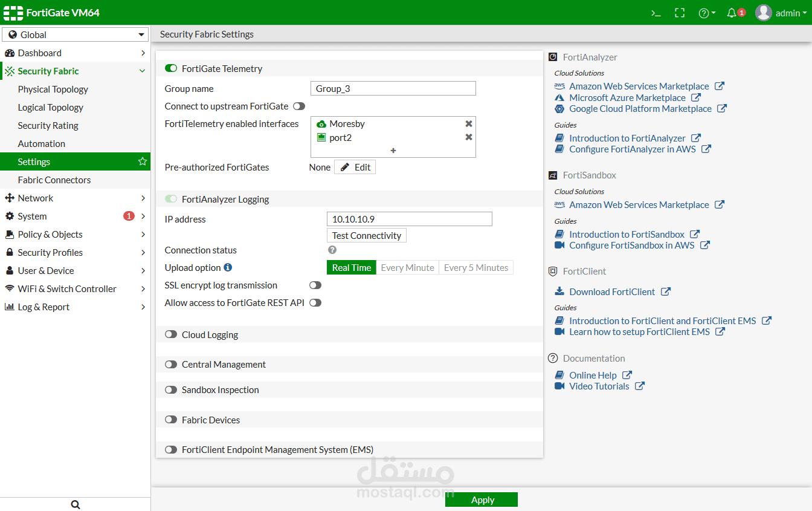Turn on Cloud Logging
The height and width of the screenshot is (511, 812).
[170, 334]
